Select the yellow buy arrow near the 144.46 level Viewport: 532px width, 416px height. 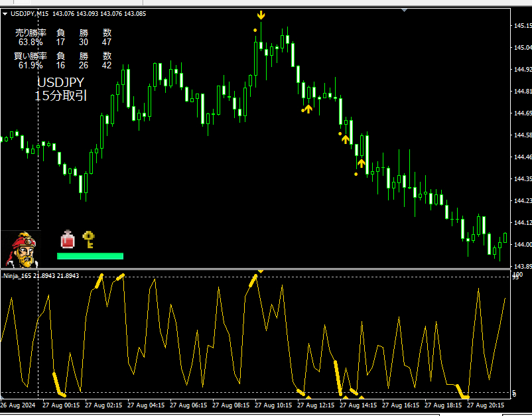click(362, 163)
